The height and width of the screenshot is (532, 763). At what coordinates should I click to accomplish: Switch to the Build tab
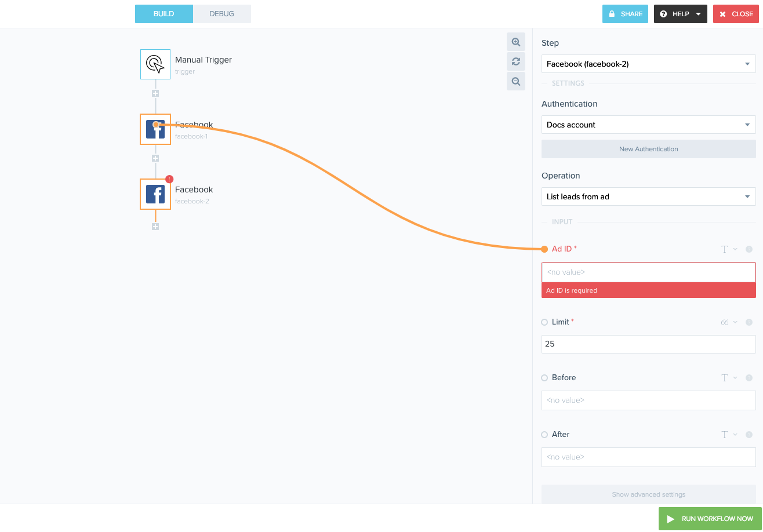pos(163,14)
